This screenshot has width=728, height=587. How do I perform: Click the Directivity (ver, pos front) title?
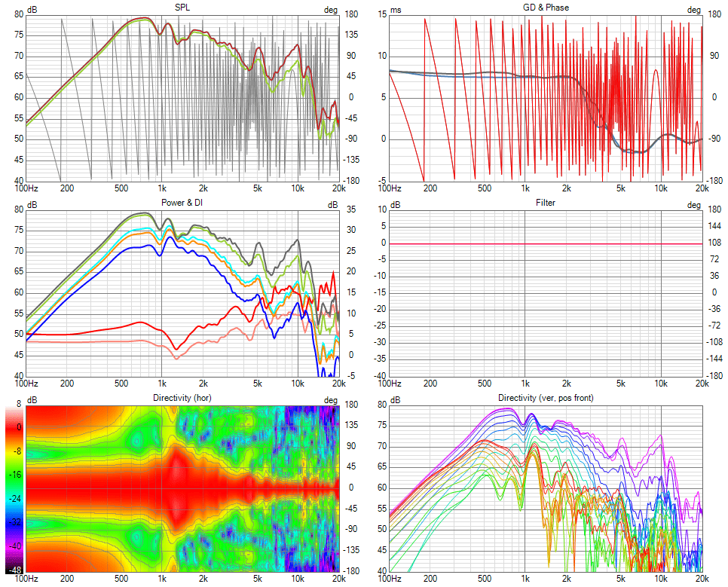pos(546,398)
